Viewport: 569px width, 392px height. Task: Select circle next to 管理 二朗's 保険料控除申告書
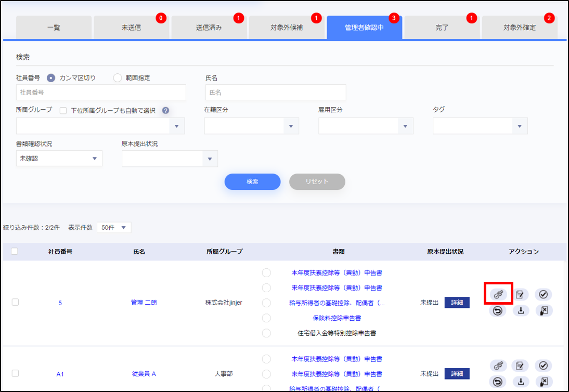pyautogui.click(x=266, y=318)
